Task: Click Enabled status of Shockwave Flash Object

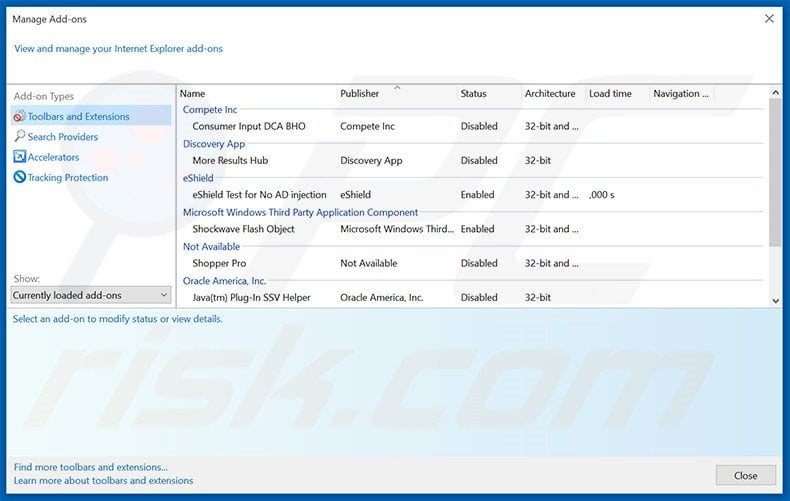Action: coord(478,229)
